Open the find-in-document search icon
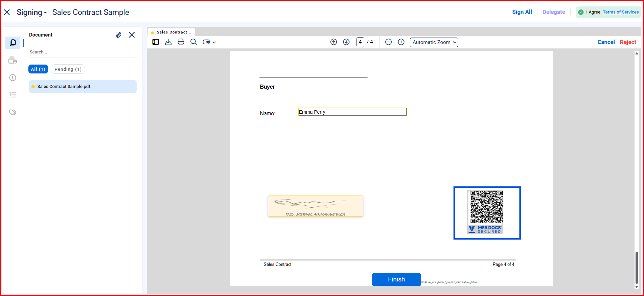The width and height of the screenshot is (644, 296). pos(193,42)
